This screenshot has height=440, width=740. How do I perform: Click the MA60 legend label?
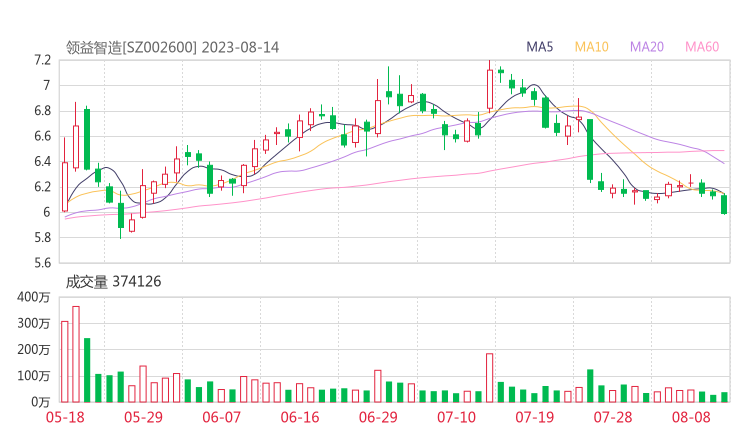[x=702, y=47]
